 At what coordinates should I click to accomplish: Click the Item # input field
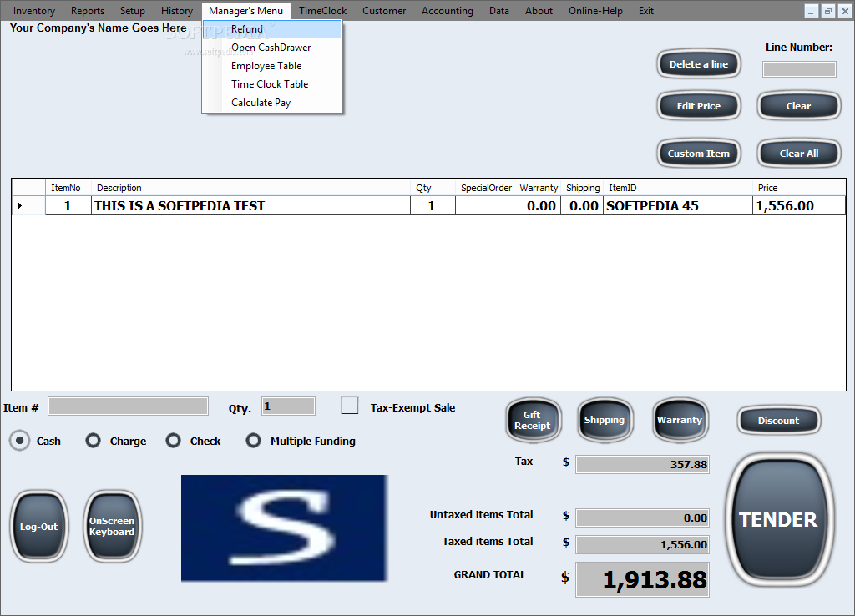click(x=128, y=406)
